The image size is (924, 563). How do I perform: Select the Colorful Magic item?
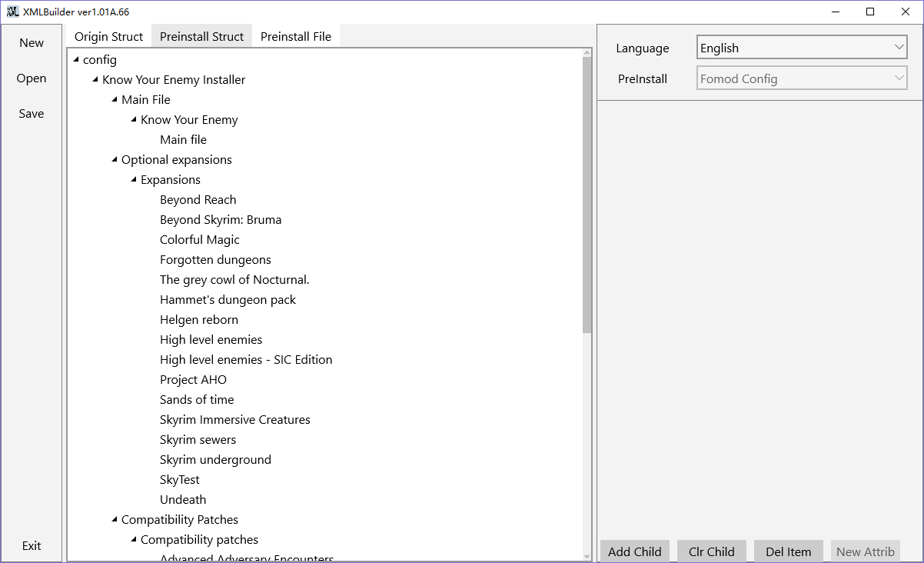click(x=200, y=240)
